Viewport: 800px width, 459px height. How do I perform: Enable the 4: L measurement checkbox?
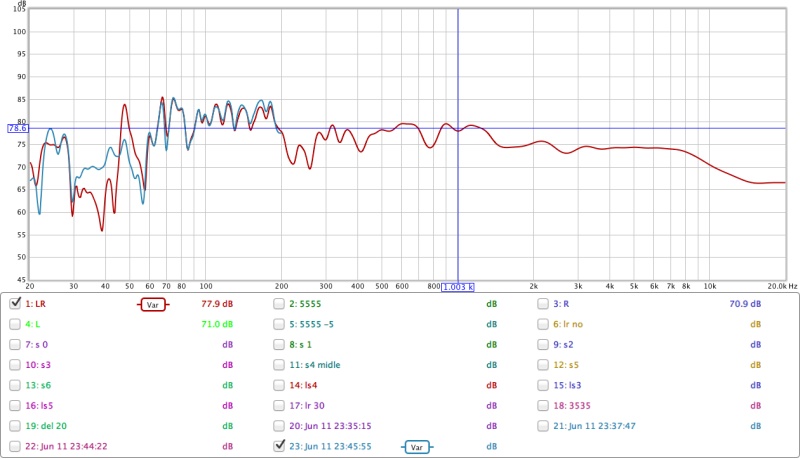15,324
